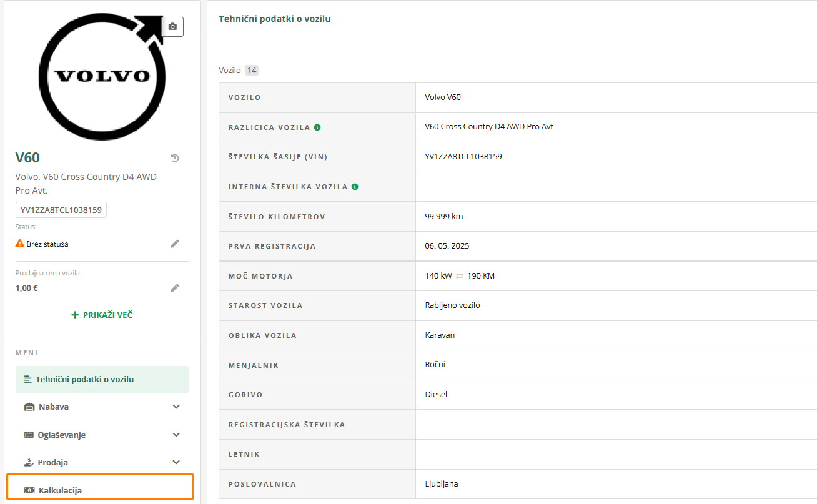Click the Ljubljana branch value
Image resolution: width=817 pixels, height=504 pixels.
[442, 484]
